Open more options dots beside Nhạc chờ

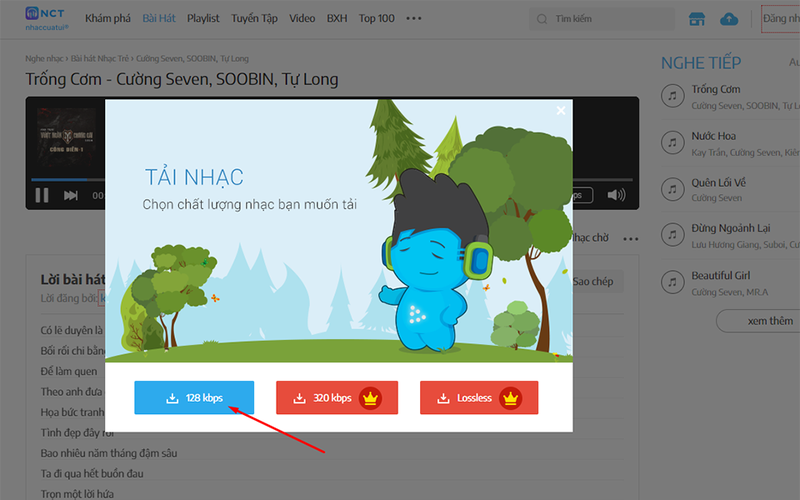631,239
